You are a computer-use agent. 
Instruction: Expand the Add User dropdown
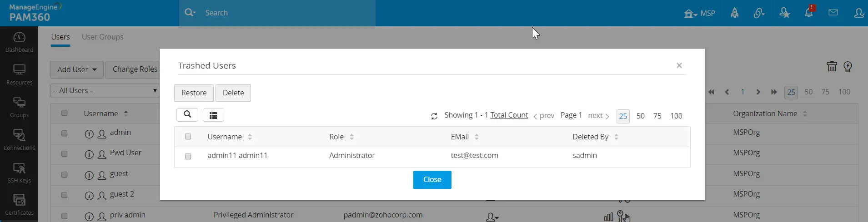pyautogui.click(x=77, y=69)
